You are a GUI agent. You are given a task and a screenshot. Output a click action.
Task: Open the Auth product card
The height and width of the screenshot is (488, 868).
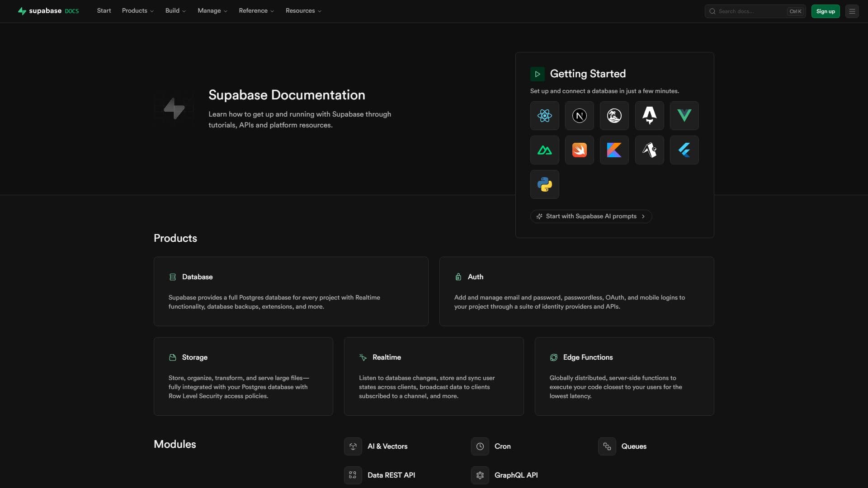[576, 291]
